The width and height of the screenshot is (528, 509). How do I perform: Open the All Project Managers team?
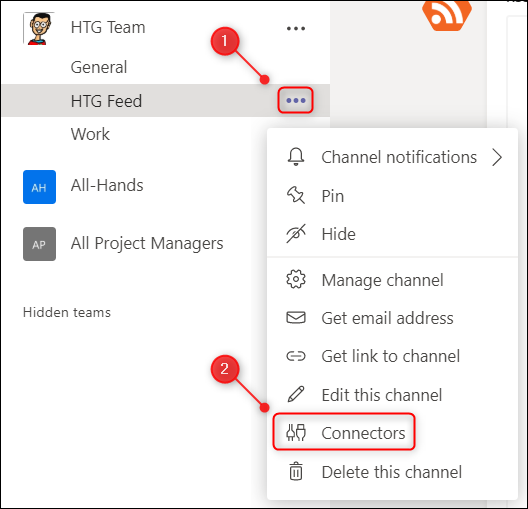[147, 243]
